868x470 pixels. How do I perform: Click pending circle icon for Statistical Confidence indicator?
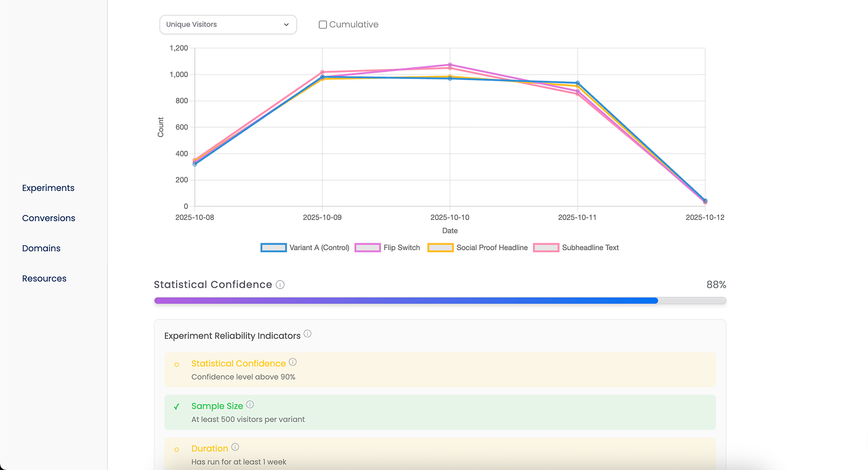(x=177, y=365)
